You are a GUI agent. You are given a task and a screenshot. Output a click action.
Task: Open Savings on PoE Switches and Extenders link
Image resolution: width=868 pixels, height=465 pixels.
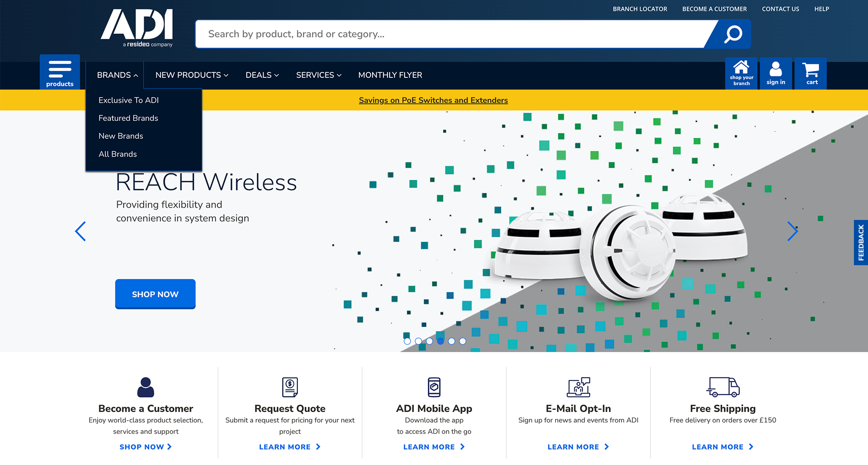tap(433, 100)
